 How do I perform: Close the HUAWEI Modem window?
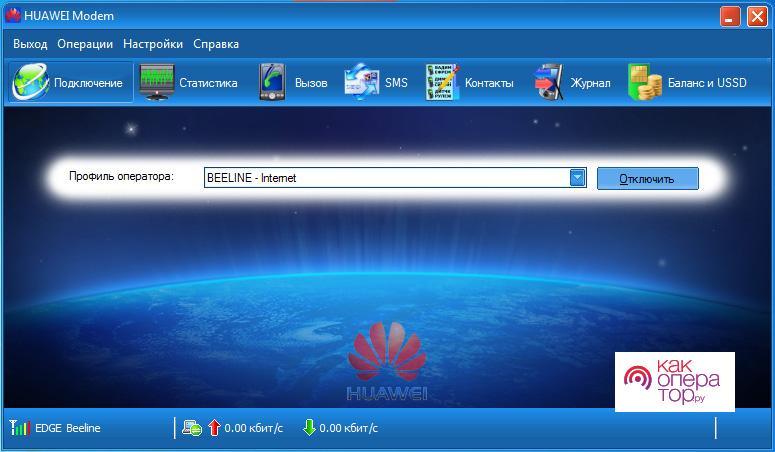(757, 16)
